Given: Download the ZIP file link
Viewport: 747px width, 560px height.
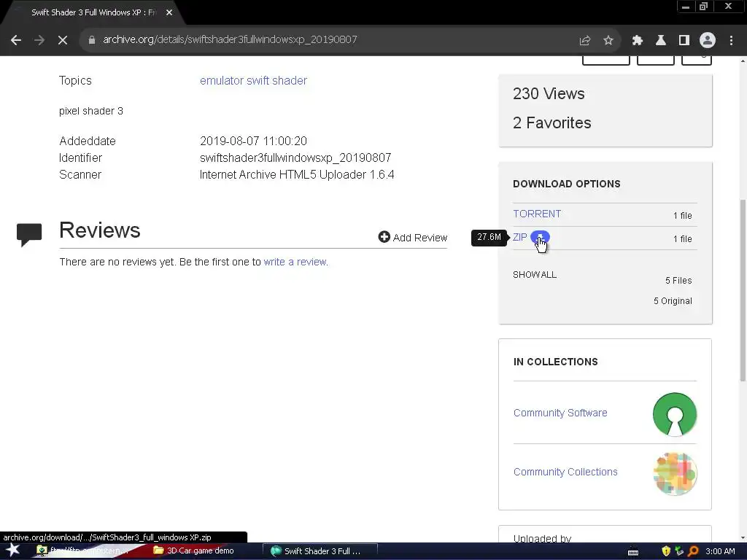Looking at the screenshot, I should pos(519,237).
